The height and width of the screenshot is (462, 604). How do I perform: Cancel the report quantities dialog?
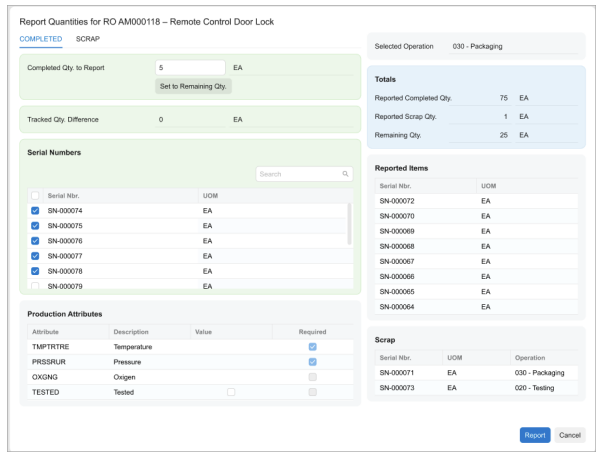point(569,435)
